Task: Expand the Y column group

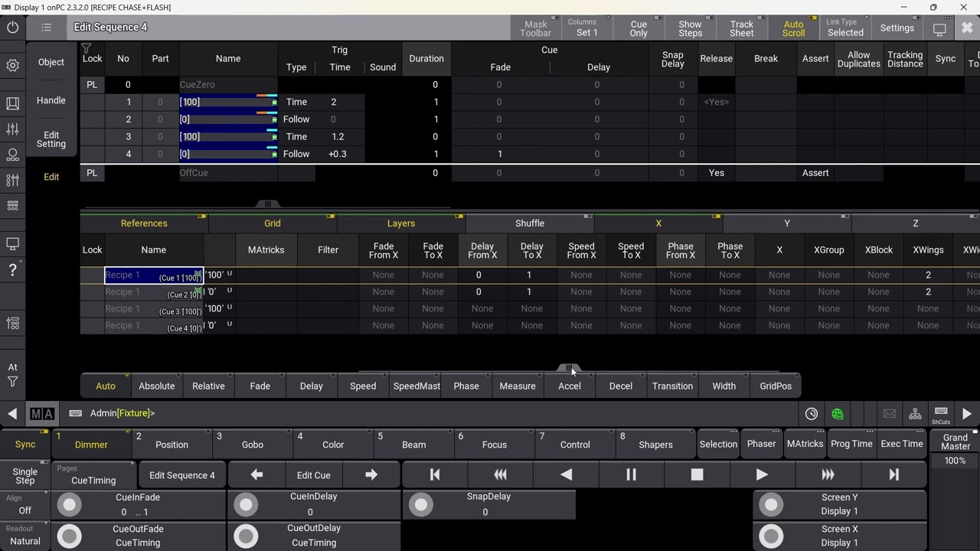Action: coord(787,223)
